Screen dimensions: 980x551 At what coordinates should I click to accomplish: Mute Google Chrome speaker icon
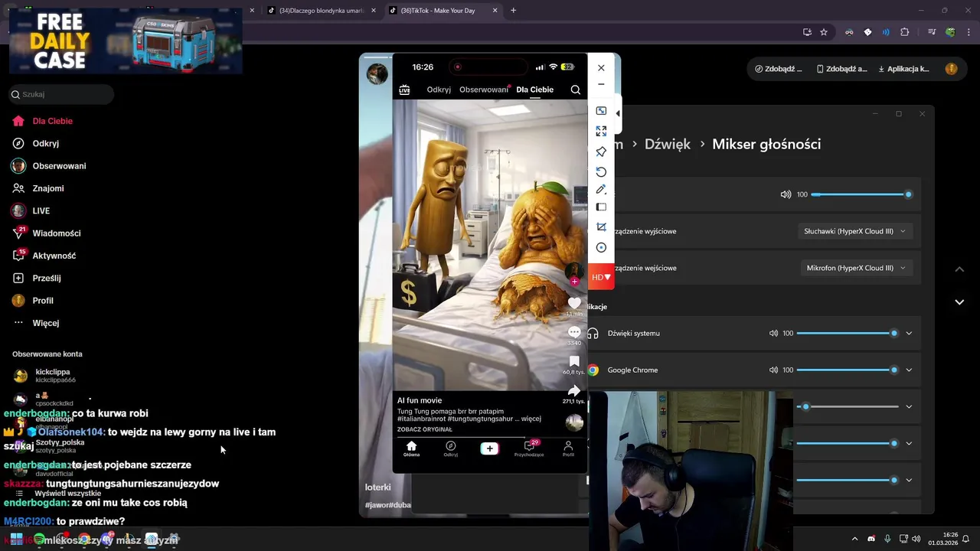pyautogui.click(x=773, y=370)
